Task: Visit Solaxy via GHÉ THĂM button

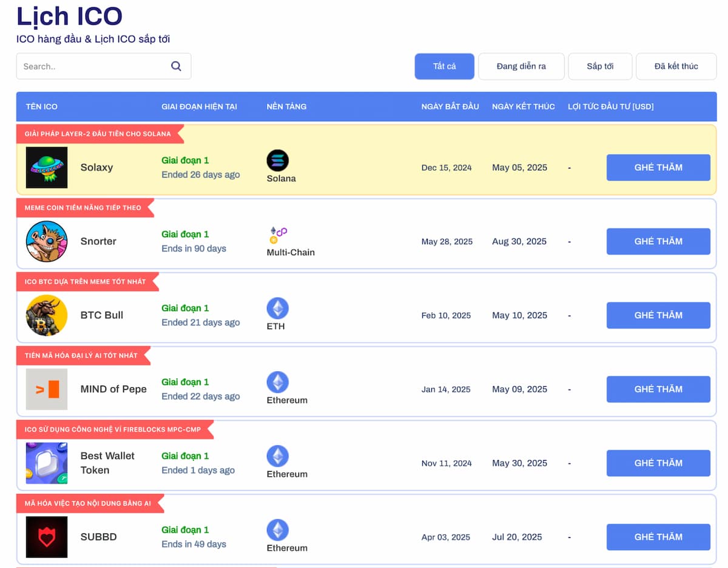Action: (658, 167)
